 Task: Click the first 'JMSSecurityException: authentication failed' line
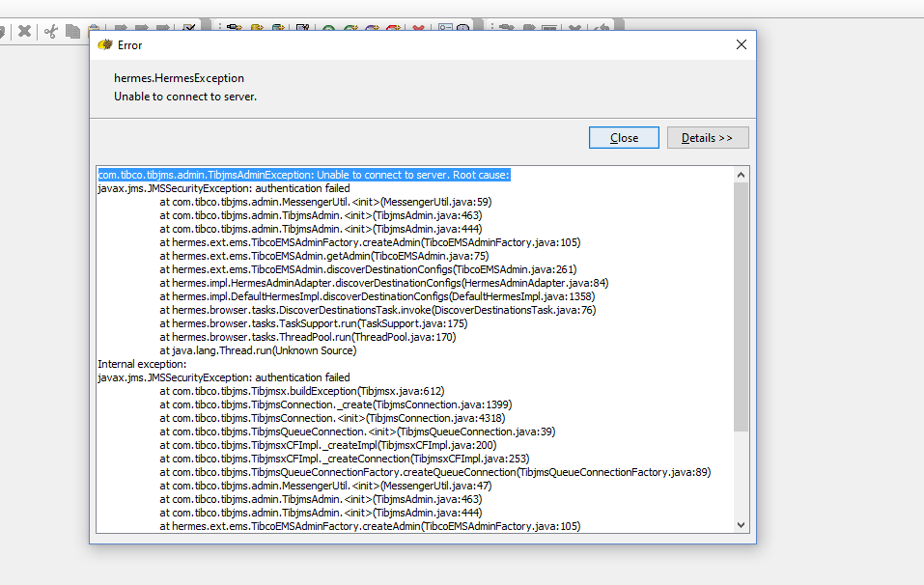point(224,188)
